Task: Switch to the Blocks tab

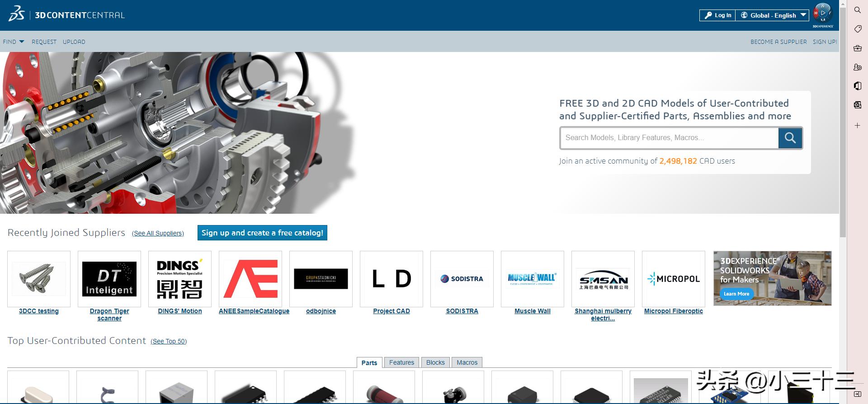Action: pos(435,362)
